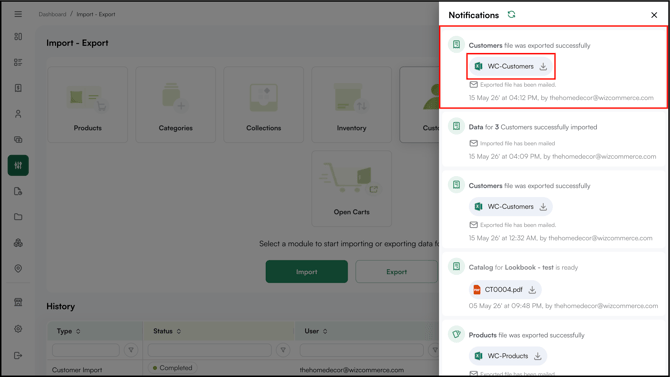The width and height of the screenshot is (670, 377).
Task: Click the Type column filter funnel icon
Action: click(131, 350)
